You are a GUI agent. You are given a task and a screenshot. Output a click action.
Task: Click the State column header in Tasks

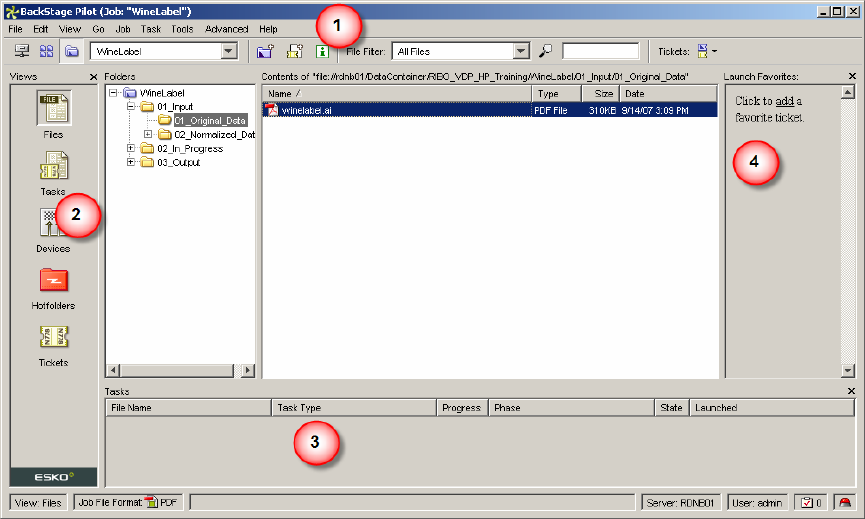[671, 408]
